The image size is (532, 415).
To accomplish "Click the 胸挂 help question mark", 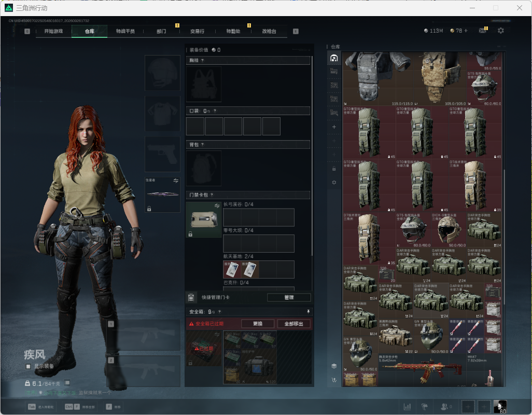I will (203, 60).
